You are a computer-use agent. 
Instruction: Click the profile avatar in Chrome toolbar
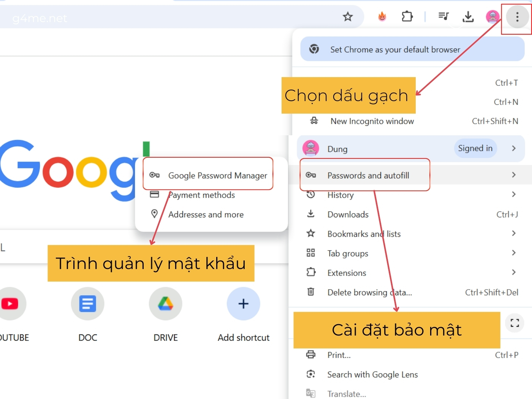click(x=492, y=17)
